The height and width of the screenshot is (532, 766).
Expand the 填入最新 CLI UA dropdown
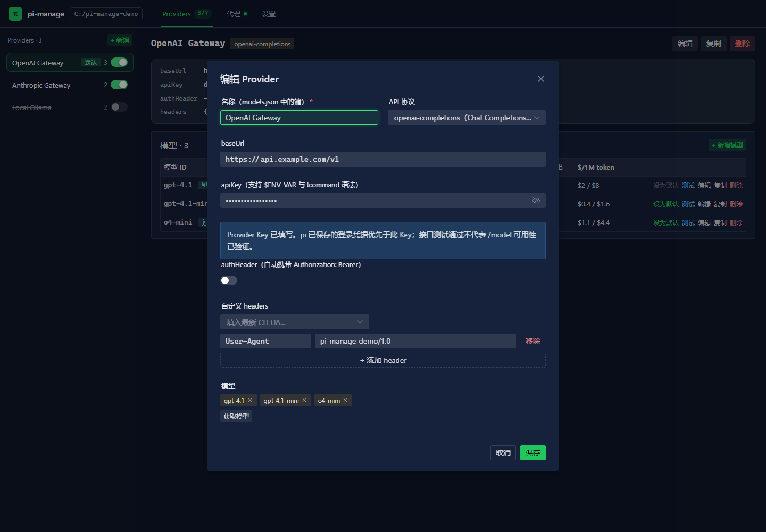(x=295, y=322)
